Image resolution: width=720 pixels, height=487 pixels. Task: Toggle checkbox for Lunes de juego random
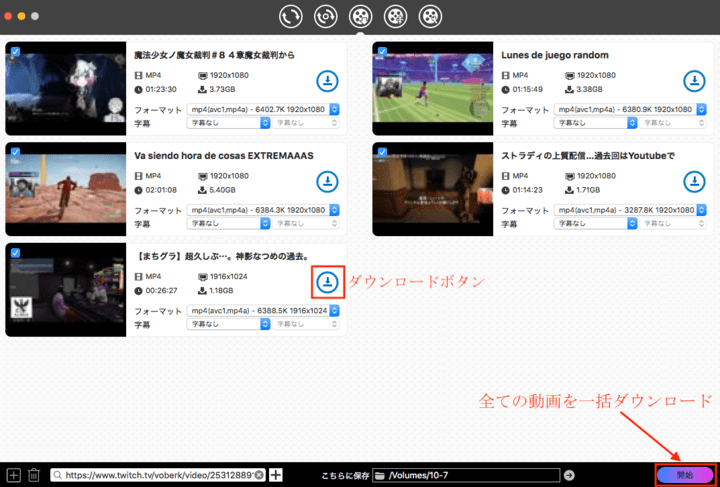pos(381,50)
